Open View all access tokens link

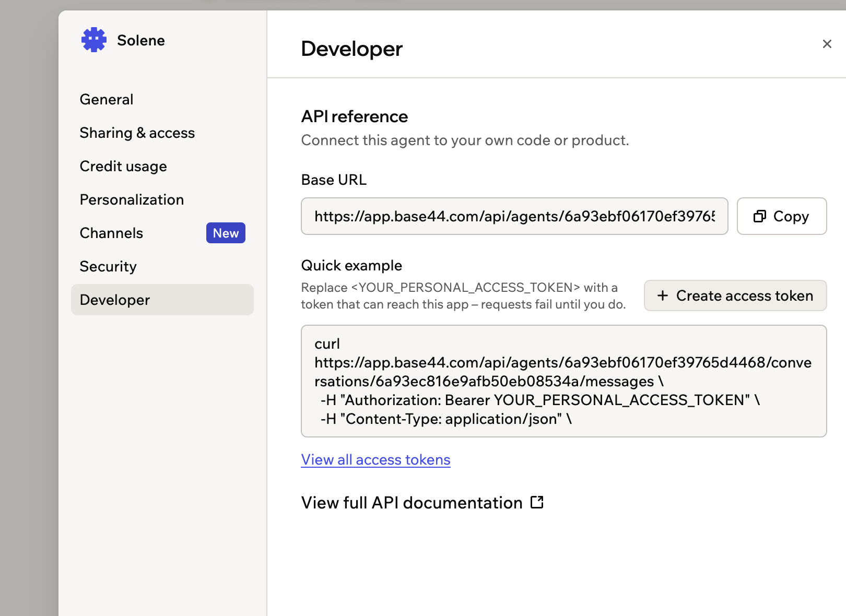tap(375, 459)
